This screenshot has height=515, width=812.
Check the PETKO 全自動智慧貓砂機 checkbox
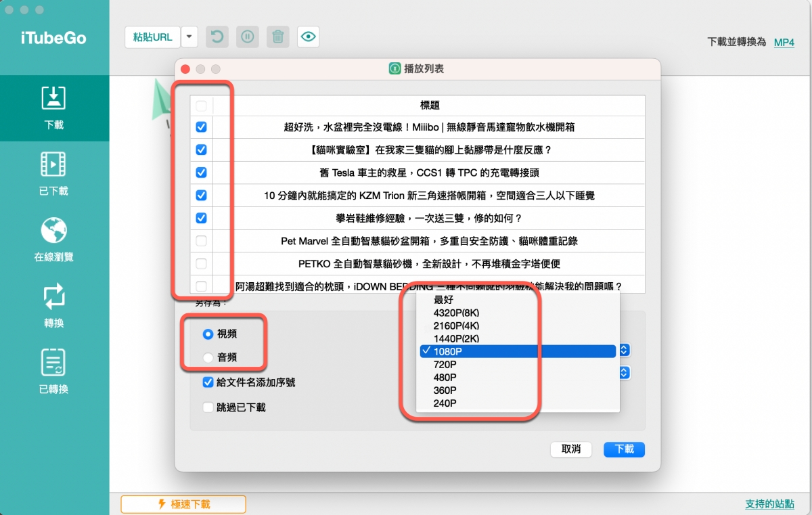pyautogui.click(x=201, y=263)
